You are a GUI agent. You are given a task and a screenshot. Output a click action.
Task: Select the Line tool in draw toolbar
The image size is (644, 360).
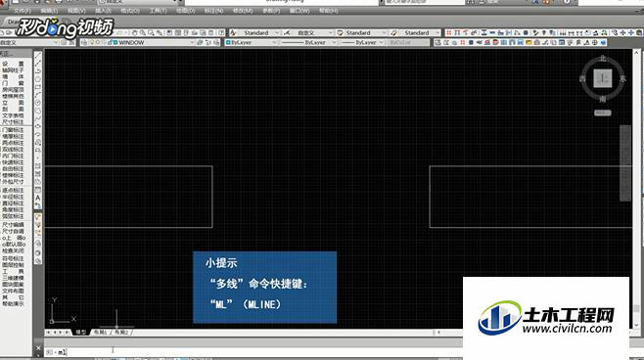[x=38, y=56]
